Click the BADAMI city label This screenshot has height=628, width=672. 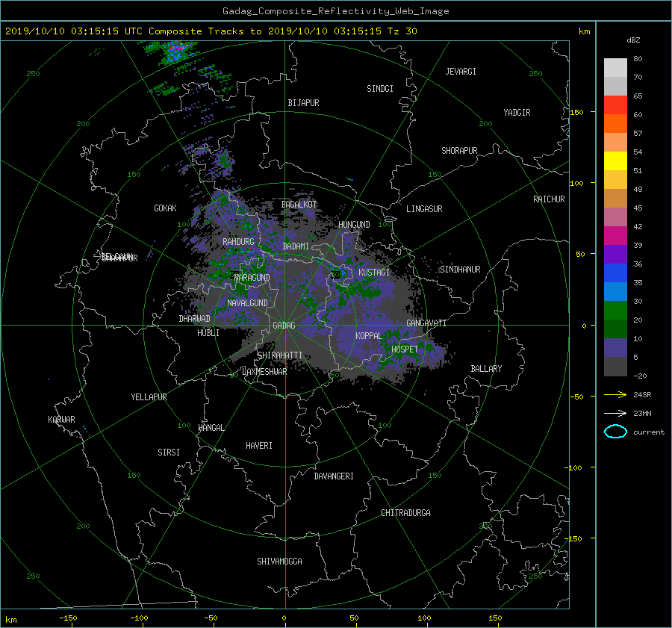(296, 246)
